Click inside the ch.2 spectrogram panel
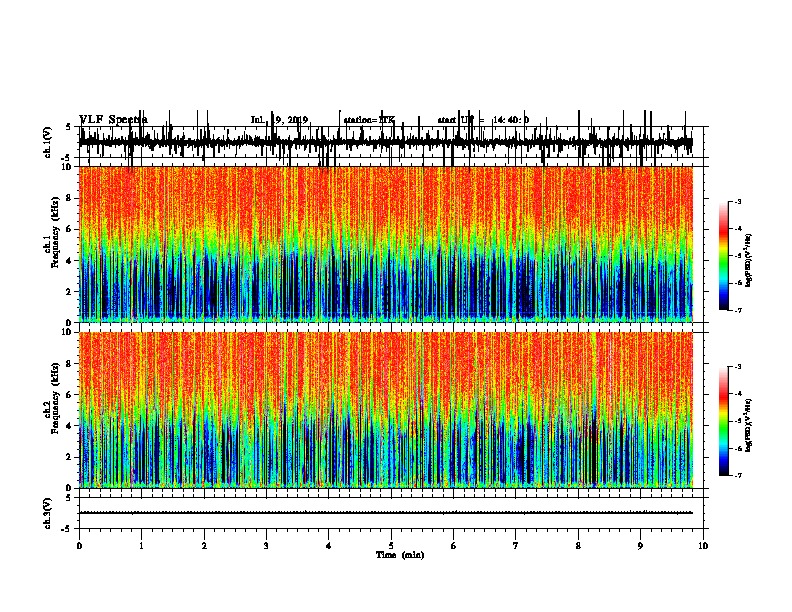This screenshot has height=612, width=792. 386,410
